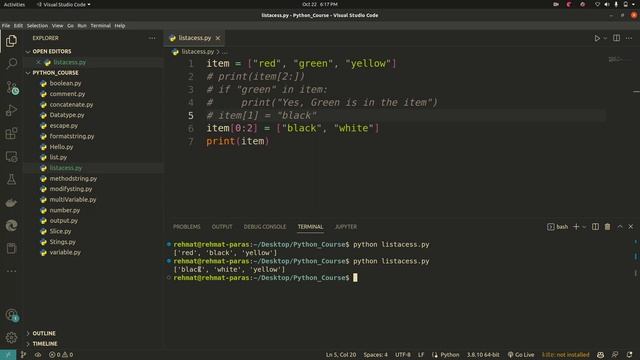Open methodstring.py in the explorer

coord(73,179)
